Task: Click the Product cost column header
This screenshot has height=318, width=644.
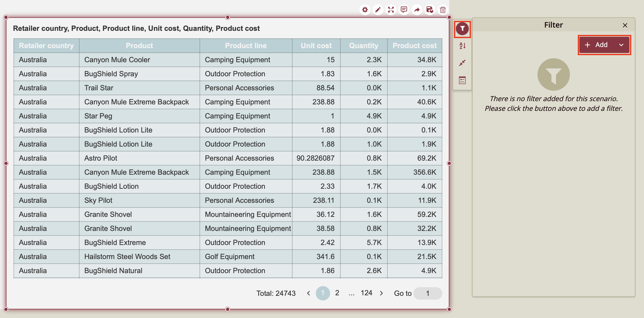Action: click(414, 46)
